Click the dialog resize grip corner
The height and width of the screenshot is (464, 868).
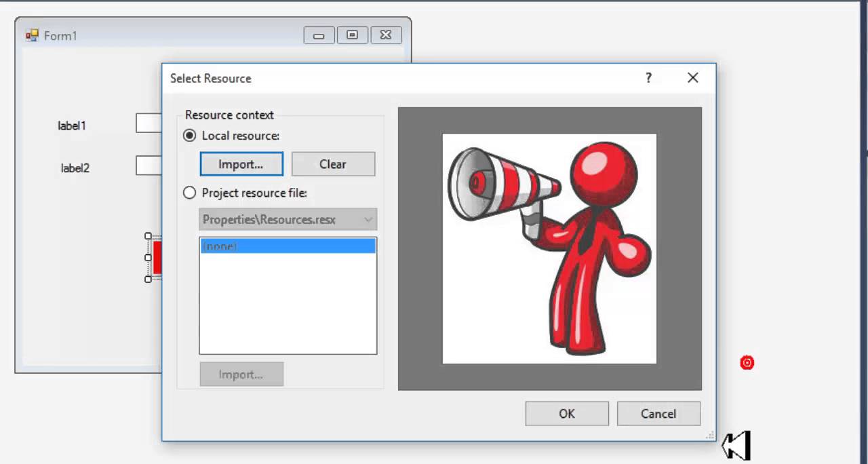[x=711, y=436]
